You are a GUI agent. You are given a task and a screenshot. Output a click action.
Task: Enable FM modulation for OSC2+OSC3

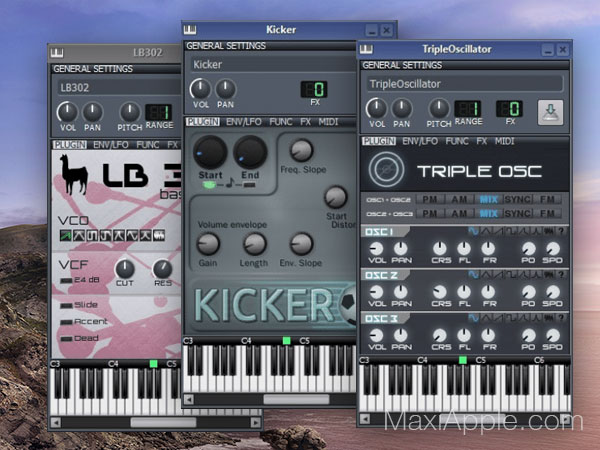point(547,213)
